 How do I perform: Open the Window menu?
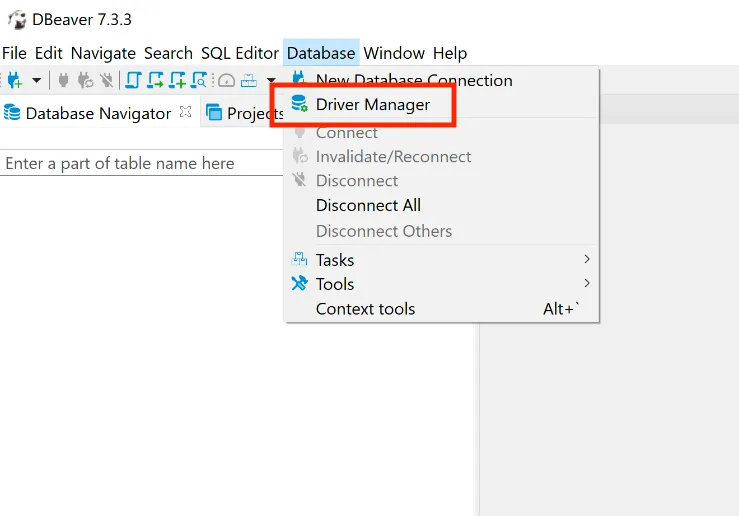coord(394,53)
